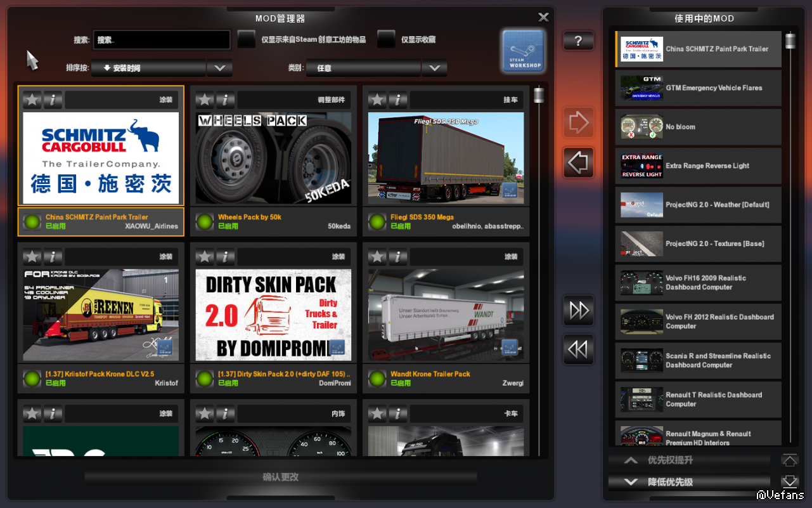Grab the 使用中的MOD list scrollbar handle
Screen dimensions: 812x508
click(790, 41)
